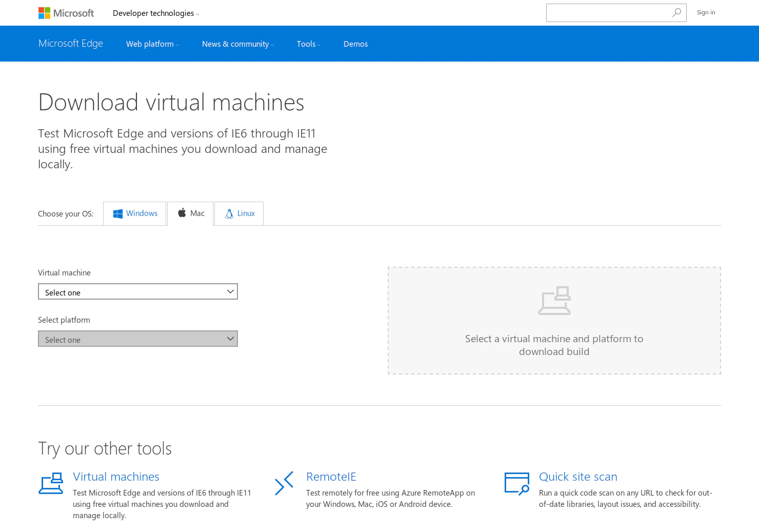Switch to the Windows OS tab

click(135, 213)
